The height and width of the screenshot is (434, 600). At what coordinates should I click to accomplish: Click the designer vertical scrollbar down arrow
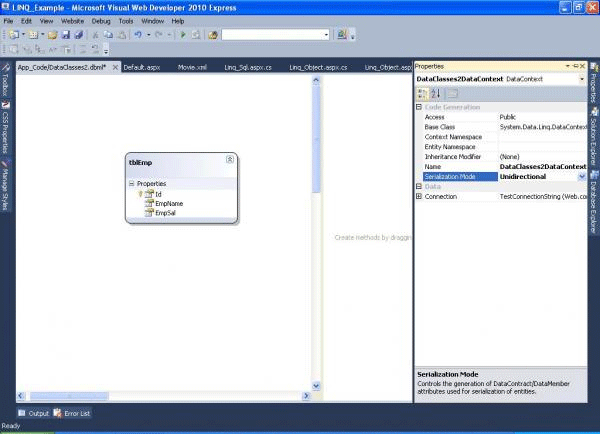(316, 386)
